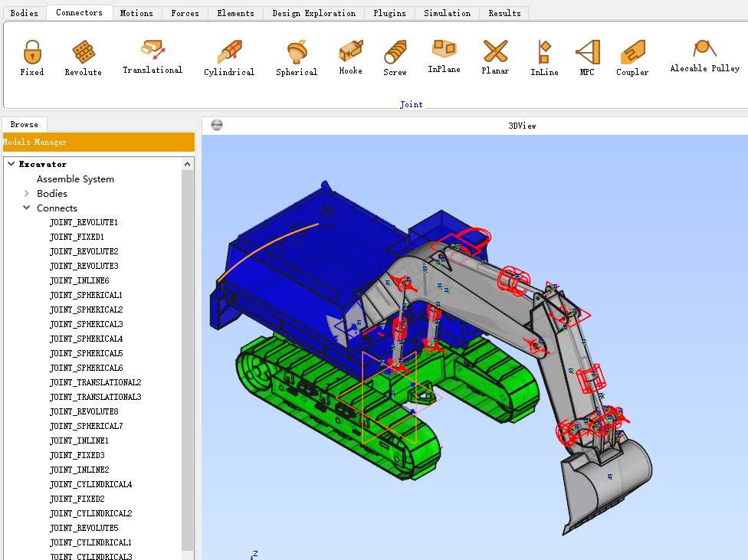The width and height of the screenshot is (748, 560).
Task: Select JOINT_REVOLUTE1 in the tree
Action: click(84, 222)
